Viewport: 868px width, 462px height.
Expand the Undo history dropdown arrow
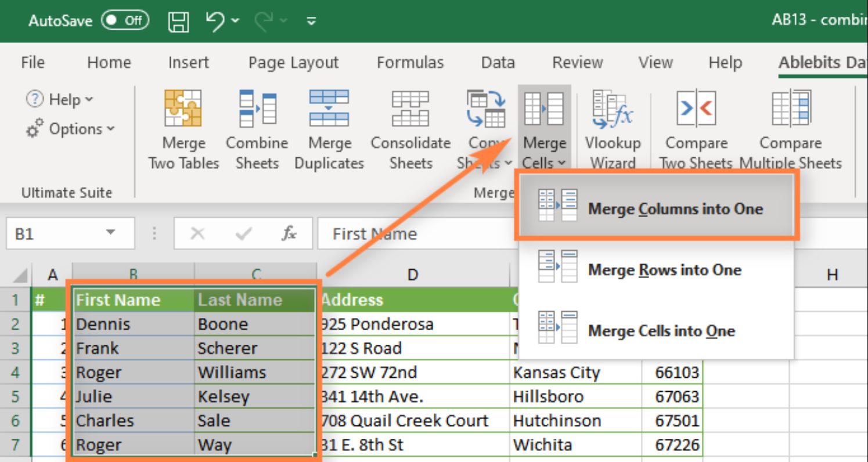click(x=235, y=21)
